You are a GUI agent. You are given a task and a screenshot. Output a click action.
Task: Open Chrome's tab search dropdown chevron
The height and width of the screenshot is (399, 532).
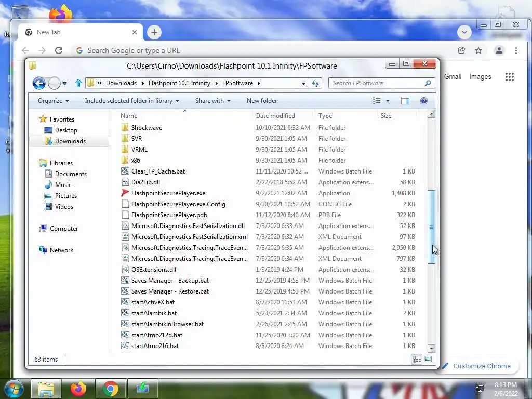pyautogui.click(x=464, y=32)
